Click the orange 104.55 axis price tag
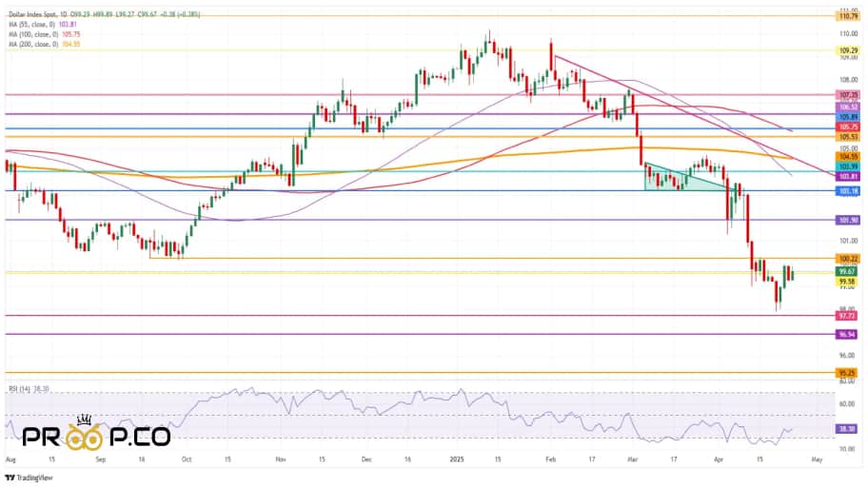The height and width of the screenshot is (488, 868). click(848, 157)
